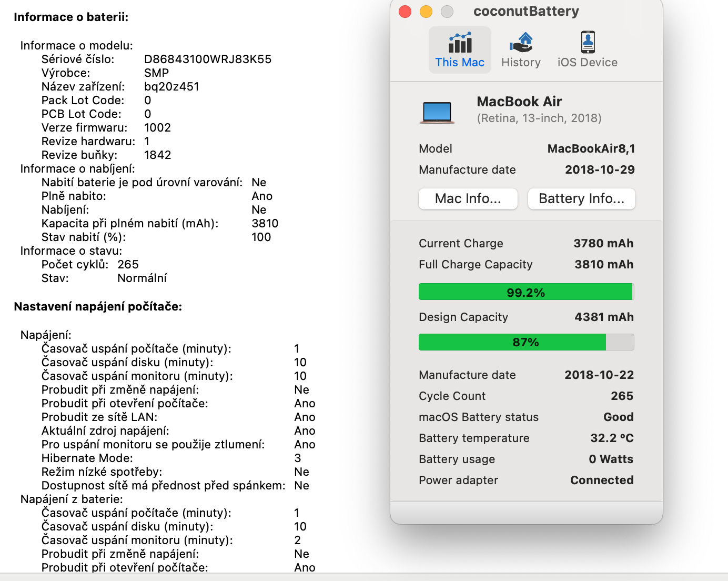Click the "Aktuální zdroj napájení:" label

click(x=105, y=430)
